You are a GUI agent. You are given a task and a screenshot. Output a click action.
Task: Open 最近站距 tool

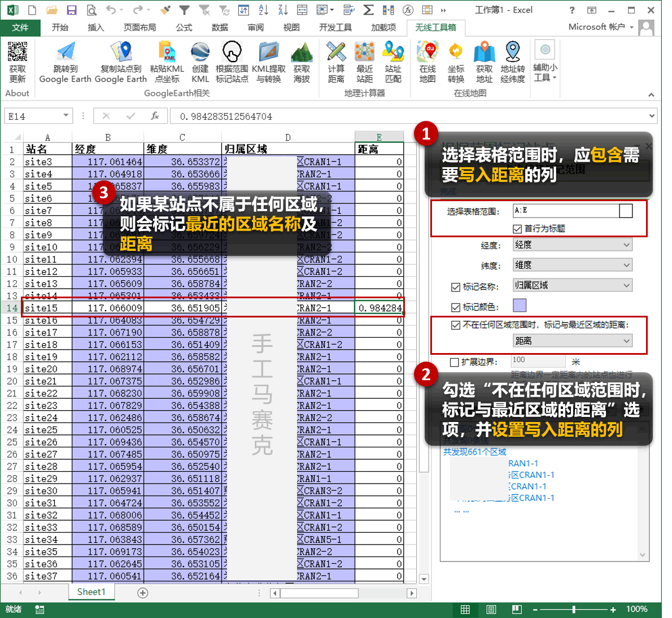tap(364, 51)
